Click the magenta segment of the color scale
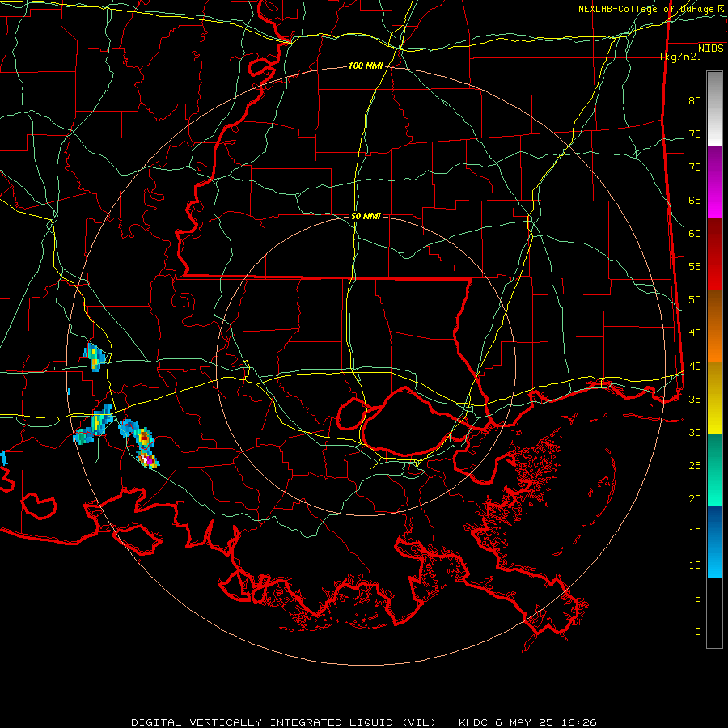The image size is (728, 728). (714, 182)
